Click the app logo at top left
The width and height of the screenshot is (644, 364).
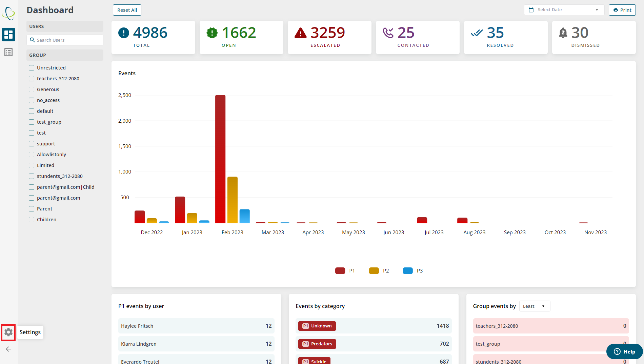coord(8,13)
